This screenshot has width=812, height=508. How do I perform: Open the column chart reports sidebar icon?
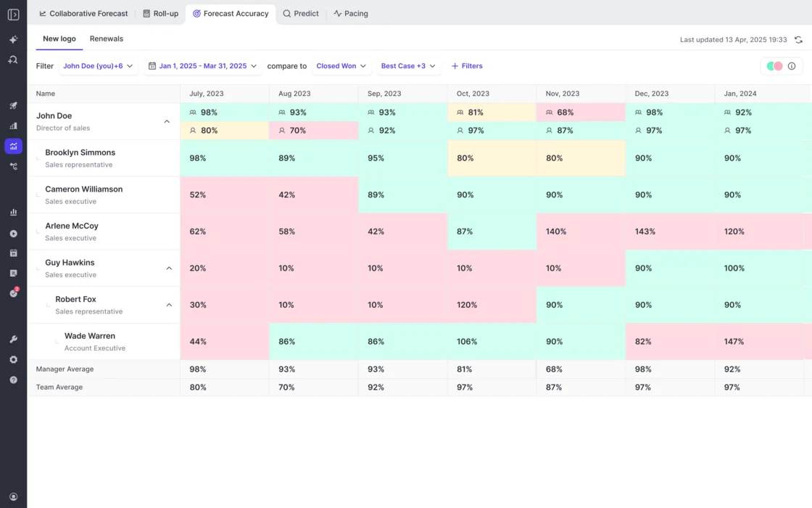pyautogui.click(x=14, y=212)
